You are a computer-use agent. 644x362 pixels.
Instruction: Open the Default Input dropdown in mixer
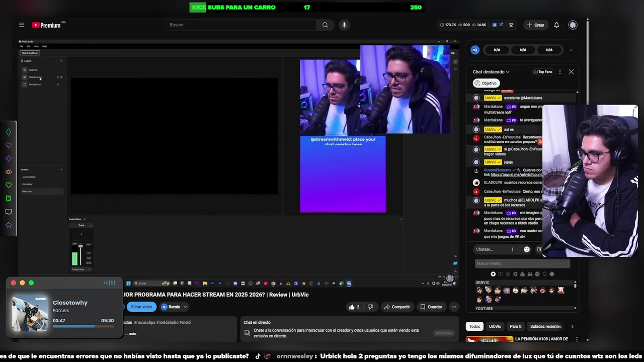click(81, 269)
